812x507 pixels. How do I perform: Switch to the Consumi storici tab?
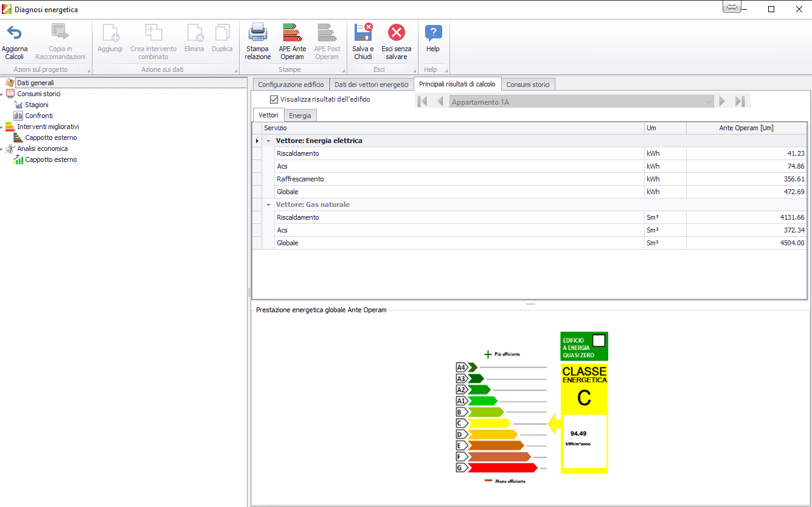tap(527, 85)
